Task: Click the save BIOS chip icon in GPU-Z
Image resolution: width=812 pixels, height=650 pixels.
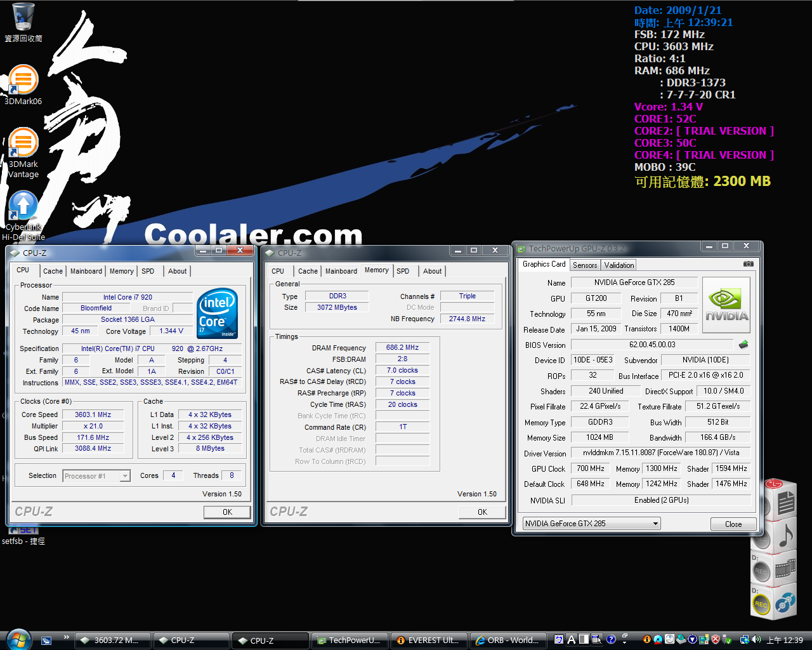Action: [743, 345]
